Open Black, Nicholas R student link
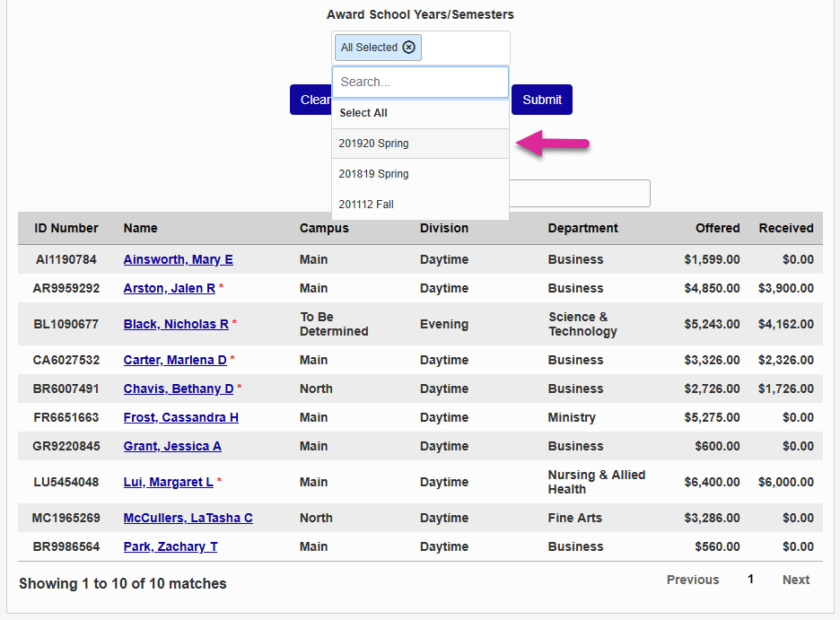840x620 pixels. (x=176, y=324)
